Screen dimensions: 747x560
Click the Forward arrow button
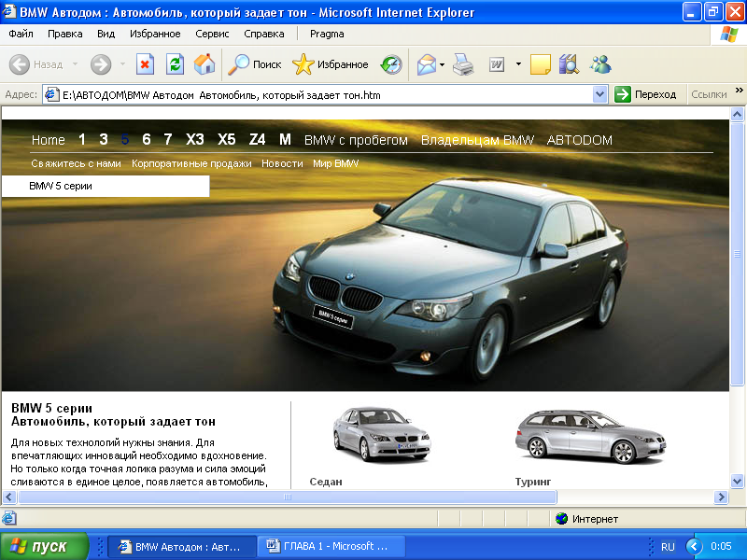coord(101,64)
